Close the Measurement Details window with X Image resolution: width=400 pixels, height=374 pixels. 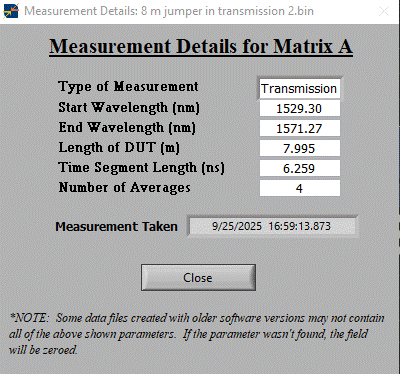click(384, 11)
